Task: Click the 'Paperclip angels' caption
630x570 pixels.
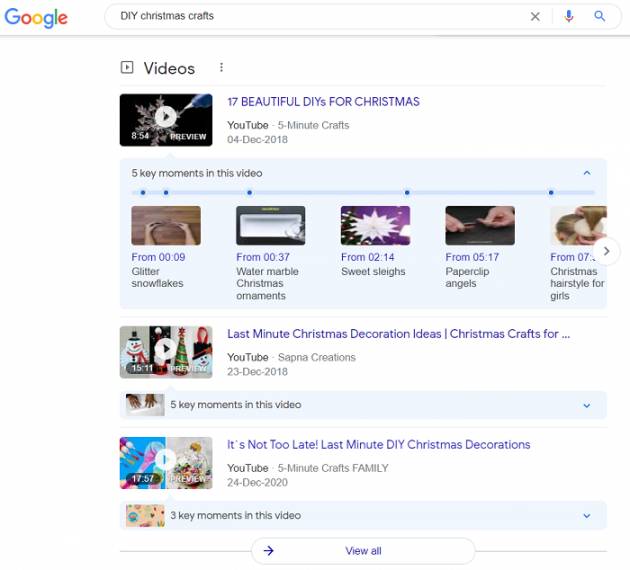Action: [467, 278]
